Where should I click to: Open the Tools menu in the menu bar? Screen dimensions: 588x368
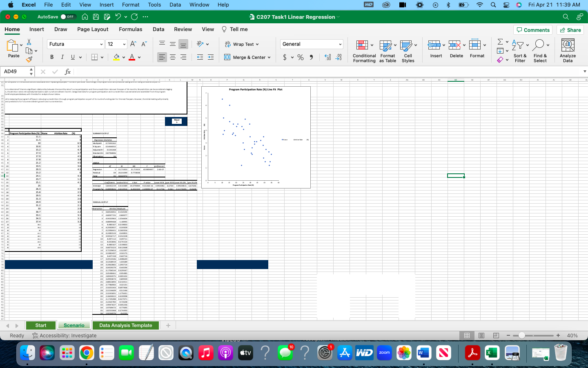click(x=154, y=5)
